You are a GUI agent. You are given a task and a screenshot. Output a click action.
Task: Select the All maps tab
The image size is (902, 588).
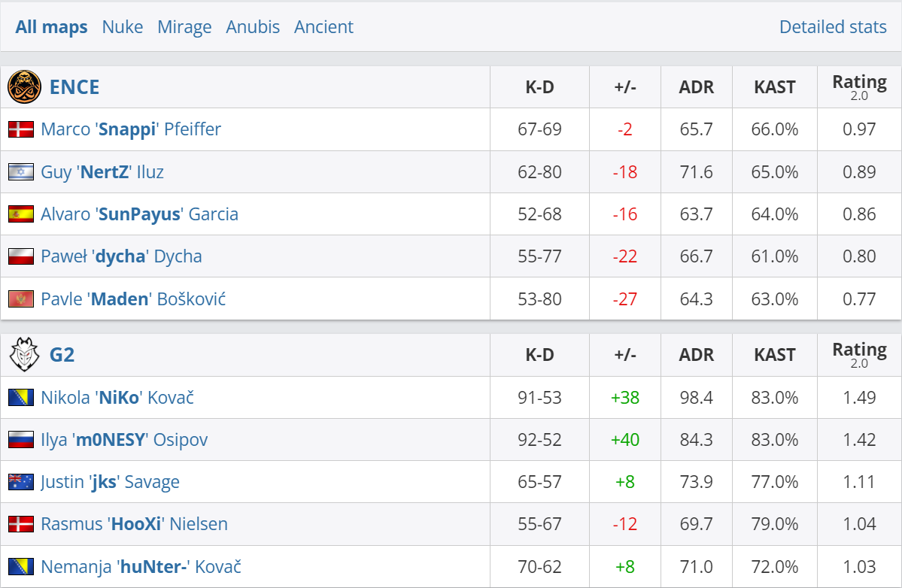tap(51, 27)
